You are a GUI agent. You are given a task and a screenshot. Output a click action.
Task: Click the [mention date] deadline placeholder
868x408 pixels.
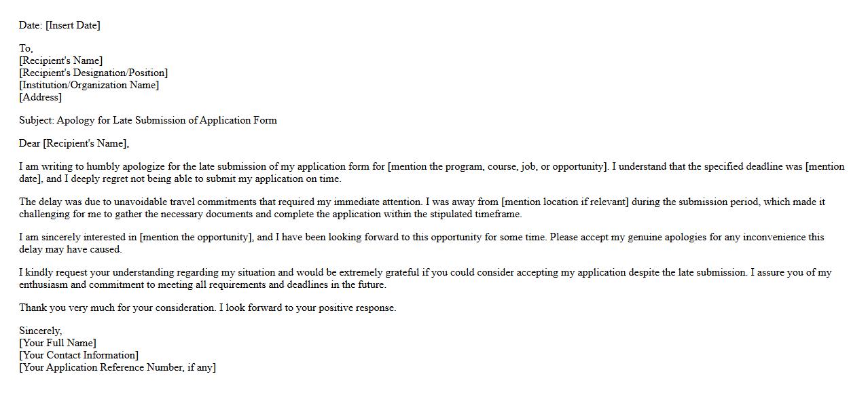click(825, 167)
